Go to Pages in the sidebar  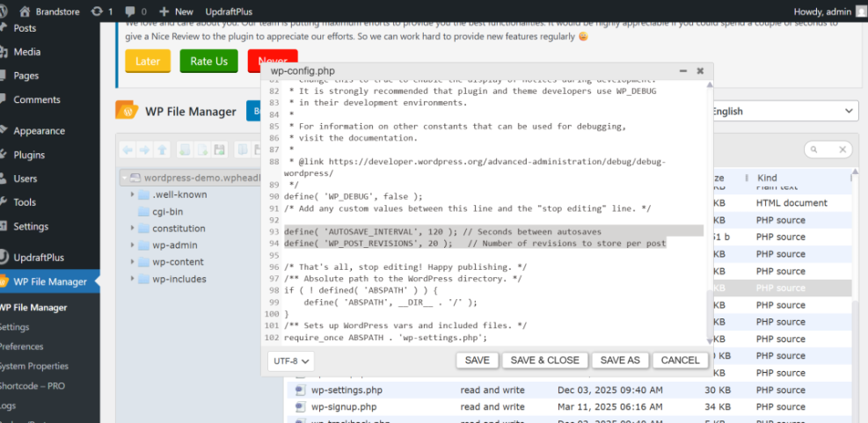pos(26,76)
